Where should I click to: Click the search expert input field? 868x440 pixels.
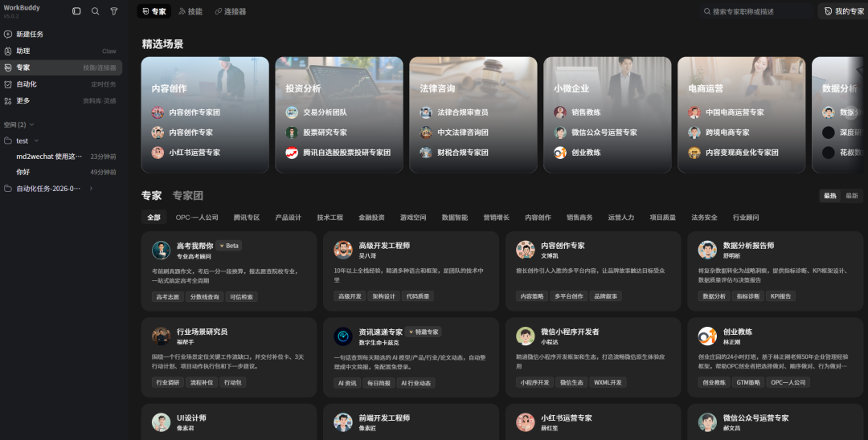(x=756, y=11)
